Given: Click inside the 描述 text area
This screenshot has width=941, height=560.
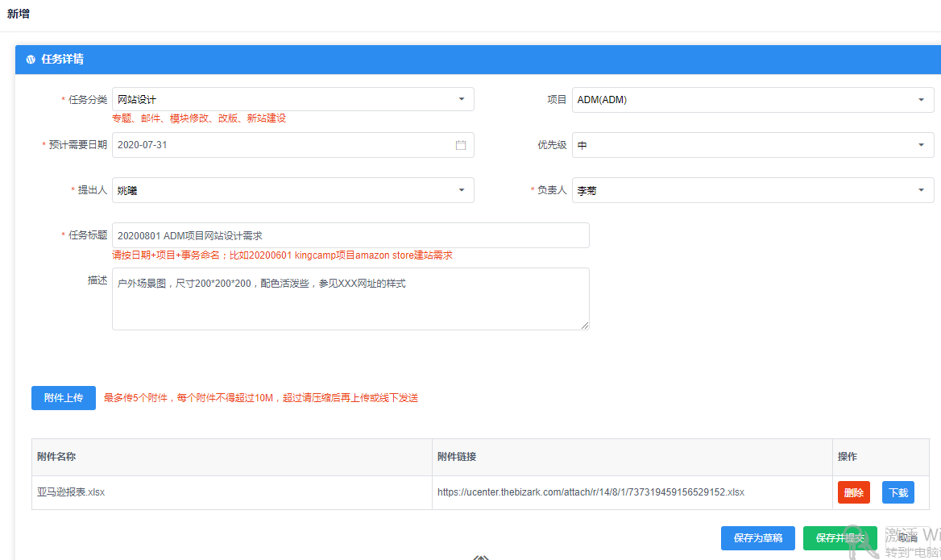Looking at the screenshot, I should 350,299.
